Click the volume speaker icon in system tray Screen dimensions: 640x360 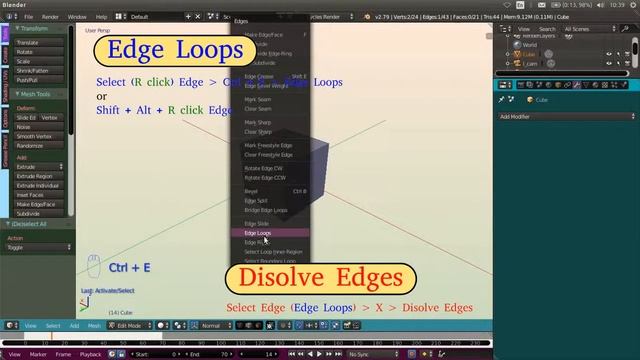(600, 5)
